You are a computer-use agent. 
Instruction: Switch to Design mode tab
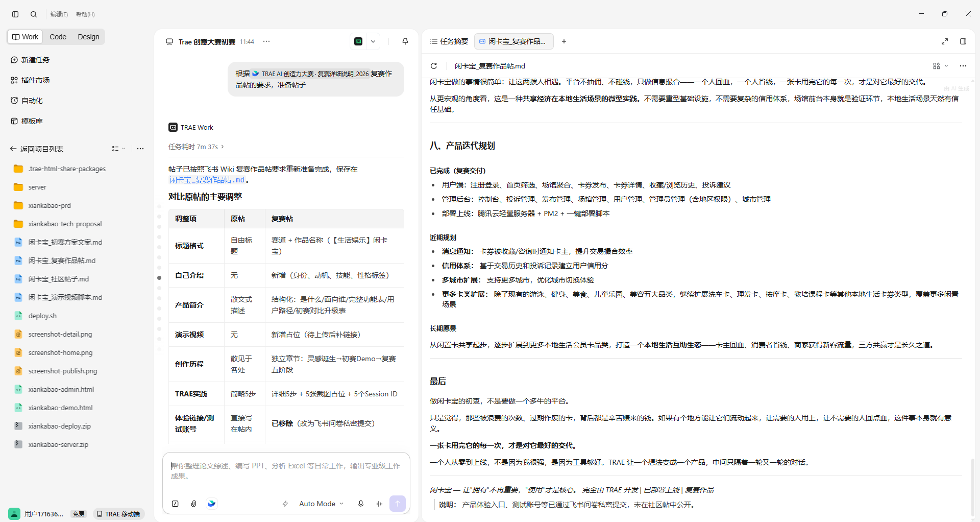coord(88,37)
